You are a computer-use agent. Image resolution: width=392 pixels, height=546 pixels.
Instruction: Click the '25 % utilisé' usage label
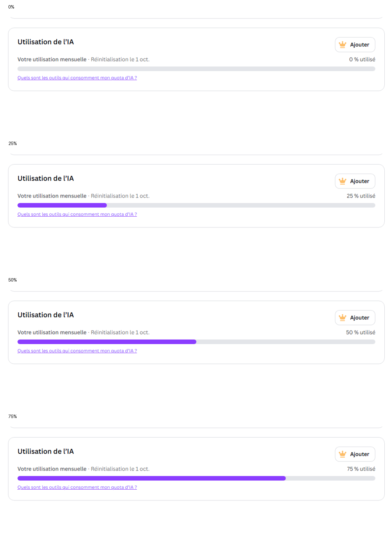pyautogui.click(x=361, y=196)
